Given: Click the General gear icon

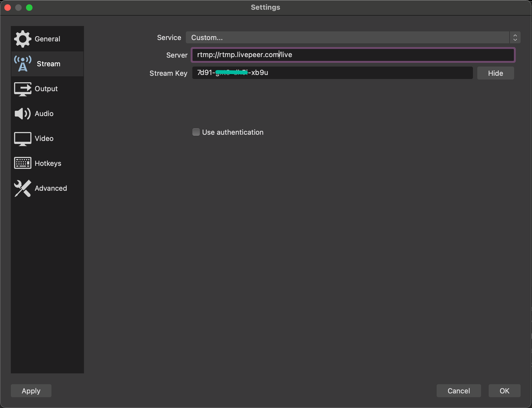Looking at the screenshot, I should (x=22, y=39).
